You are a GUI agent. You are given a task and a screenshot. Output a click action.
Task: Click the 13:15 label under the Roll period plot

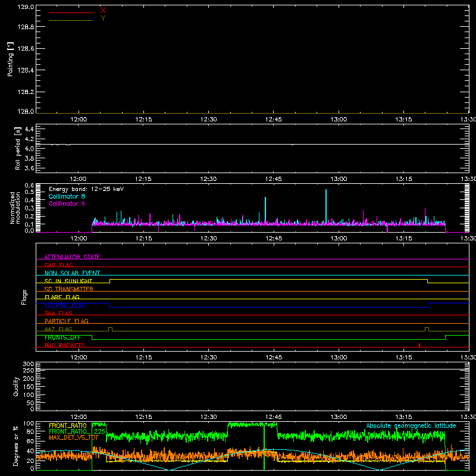(x=404, y=179)
